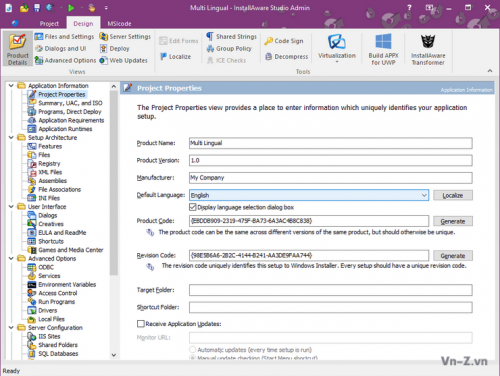Open Shared Strings tool
This screenshot has height=376, width=500.
pyautogui.click(x=232, y=37)
